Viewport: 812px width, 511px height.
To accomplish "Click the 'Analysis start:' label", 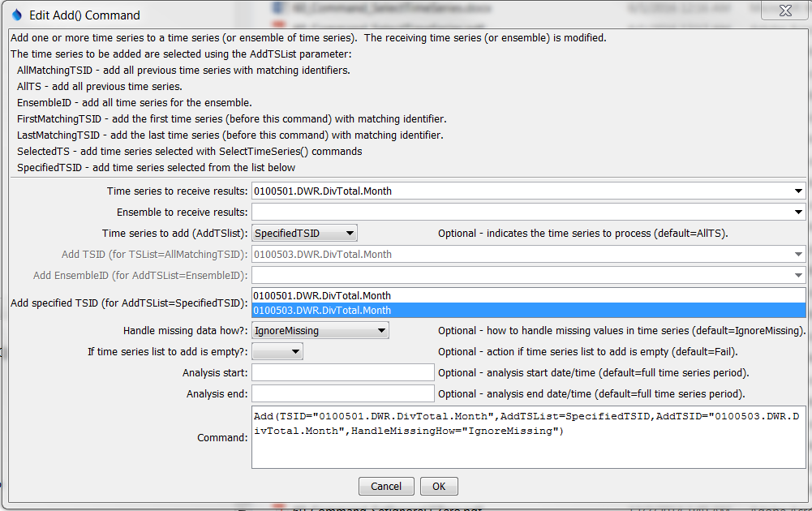I will pyautogui.click(x=215, y=373).
